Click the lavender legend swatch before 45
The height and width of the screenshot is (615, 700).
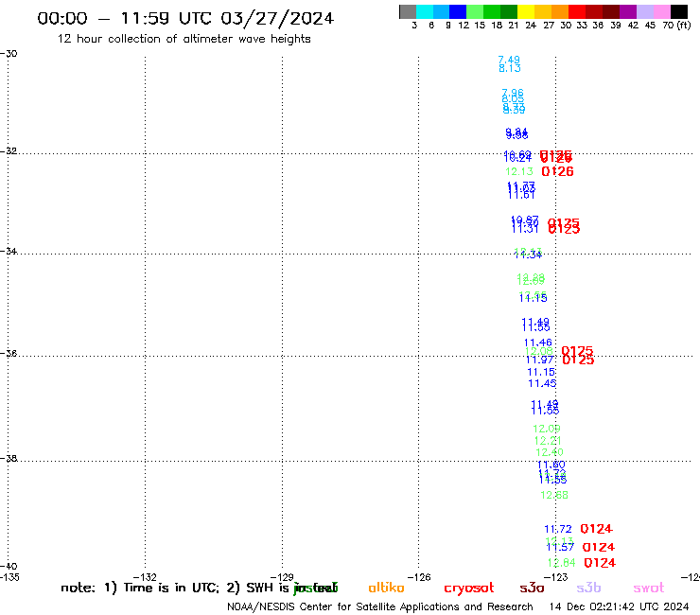(x=644, y=11)
